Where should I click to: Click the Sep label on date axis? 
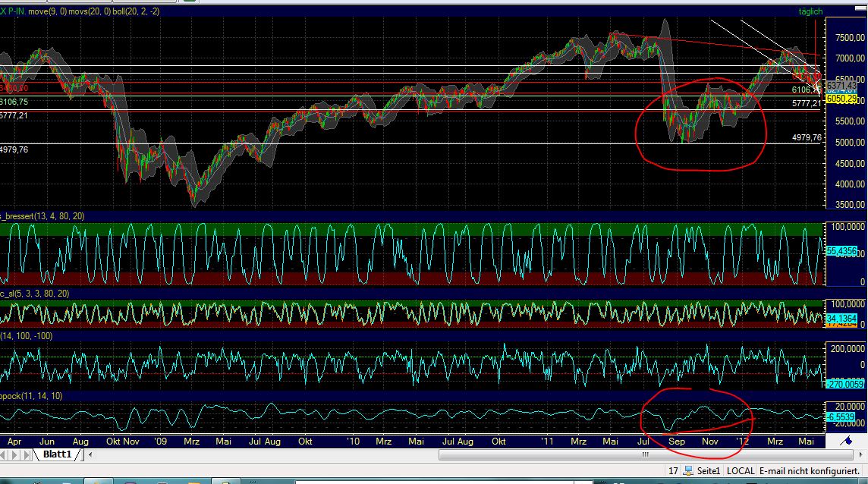(x=677, y=442)
